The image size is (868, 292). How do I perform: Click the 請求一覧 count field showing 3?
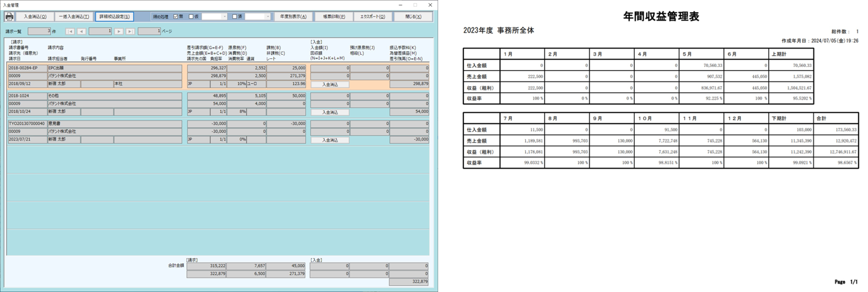click(39, 31)
